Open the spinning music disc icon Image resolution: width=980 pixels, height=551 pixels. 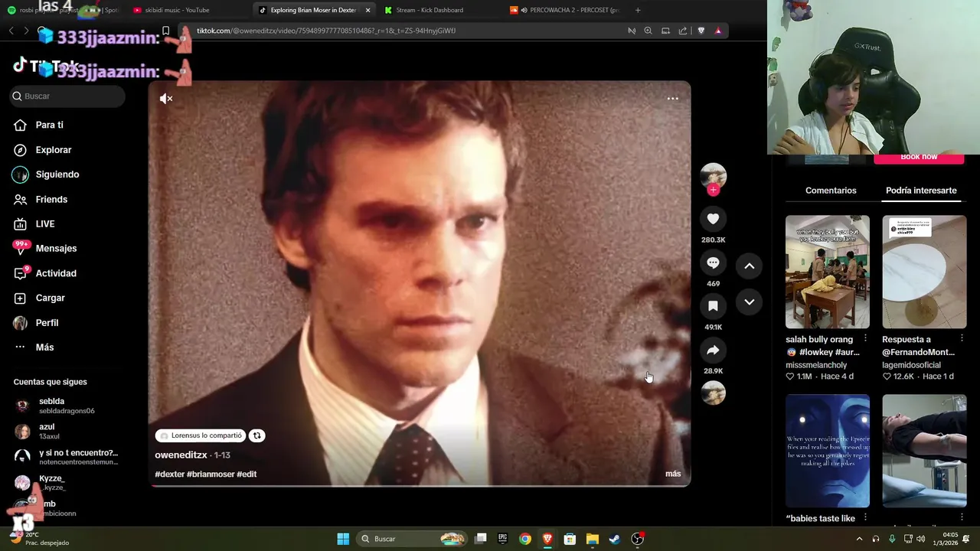pos(713,393)
